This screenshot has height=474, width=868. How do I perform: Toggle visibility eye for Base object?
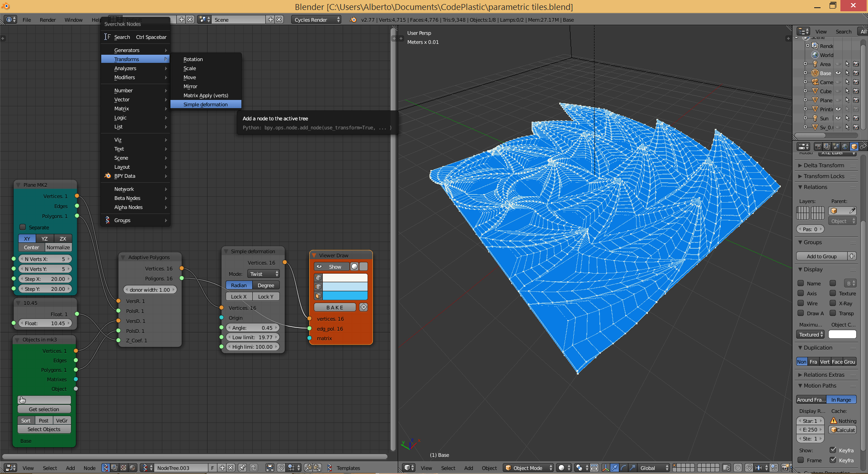tap(838, 73)
